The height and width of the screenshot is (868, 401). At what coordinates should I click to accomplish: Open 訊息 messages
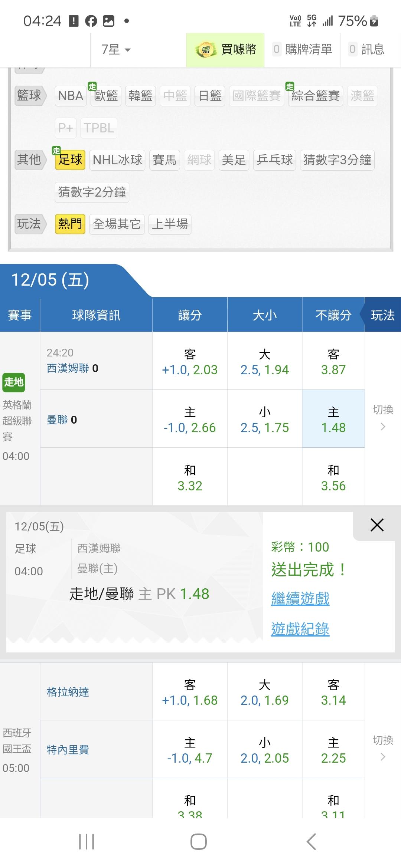click(367, 50)
